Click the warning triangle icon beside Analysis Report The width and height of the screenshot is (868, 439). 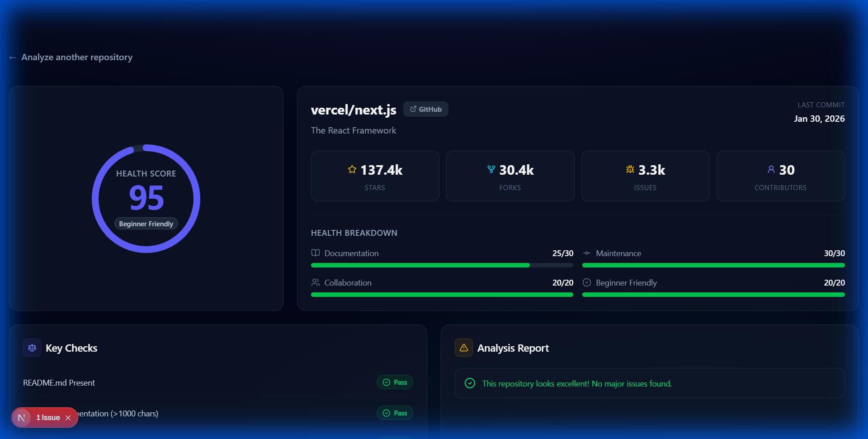464,348
